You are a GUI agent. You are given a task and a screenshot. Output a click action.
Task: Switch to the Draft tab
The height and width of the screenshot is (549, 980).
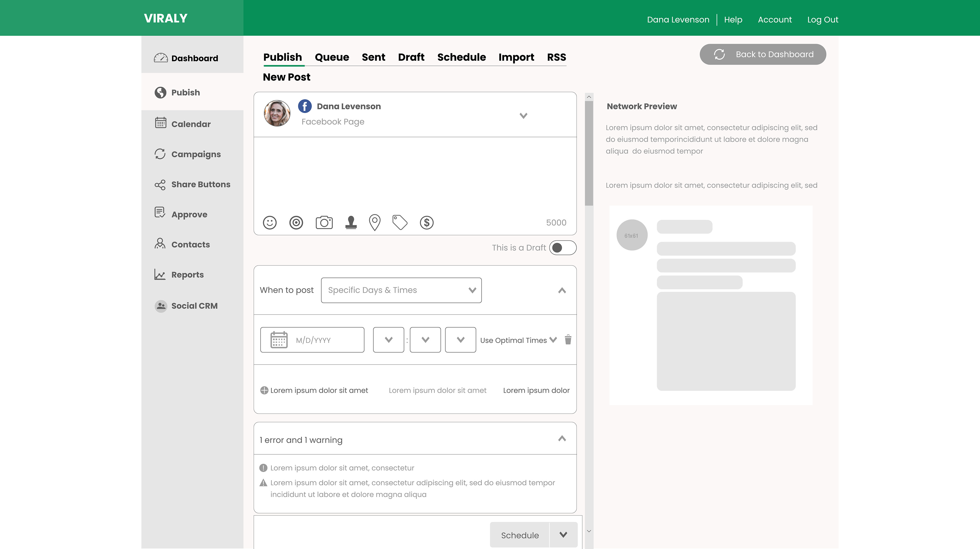(x=411, y=57)
